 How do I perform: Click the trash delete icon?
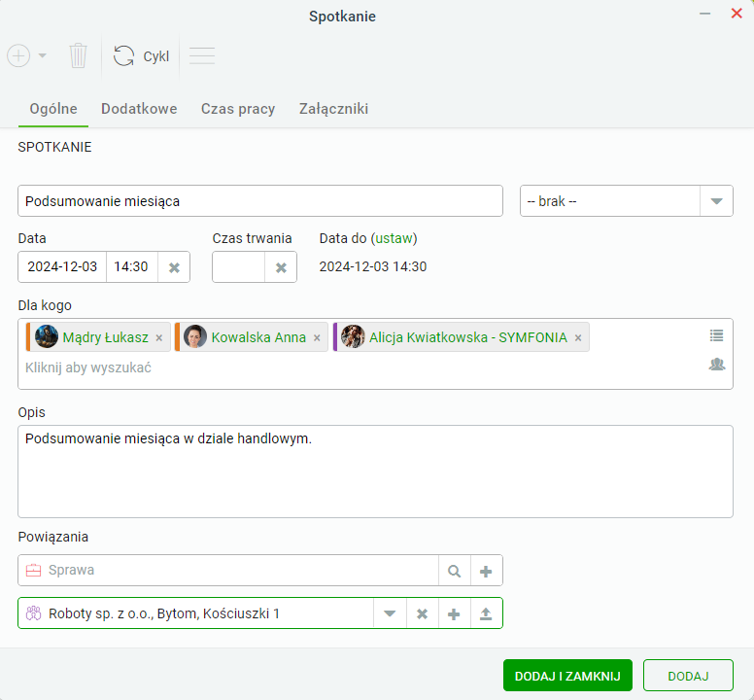(78, 55)
